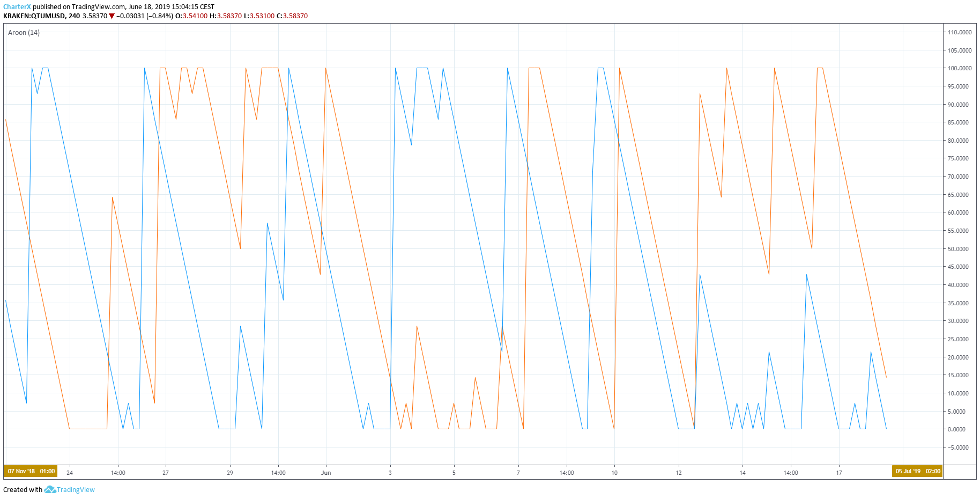Click the 17 date label on time axis
This screenshot has height=499, width=980.
839,473
